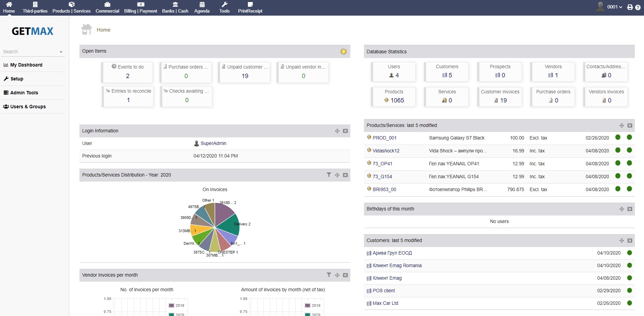Open the help question mark icon
644x316 pixels.
tap(638, 7)
